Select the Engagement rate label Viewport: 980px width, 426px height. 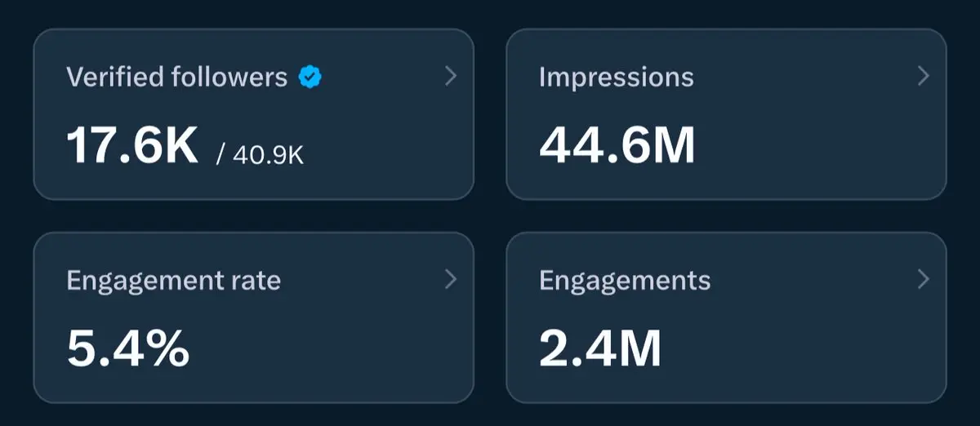pyautogui.click(x=173, y=281)
